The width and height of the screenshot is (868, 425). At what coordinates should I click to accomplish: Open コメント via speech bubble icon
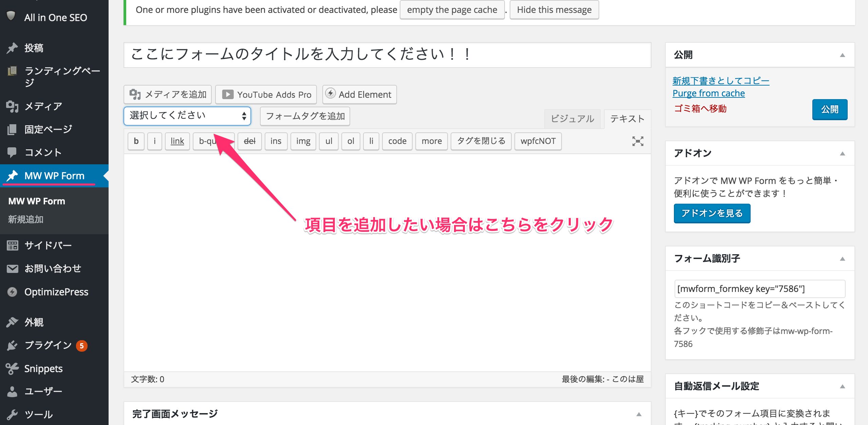(x=12, y=152)
